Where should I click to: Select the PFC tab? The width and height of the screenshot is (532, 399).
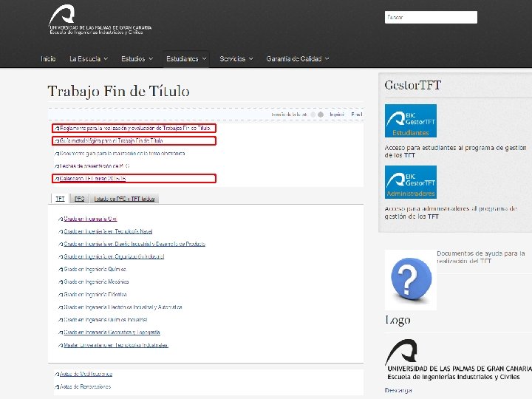click(x=79, y=199)
